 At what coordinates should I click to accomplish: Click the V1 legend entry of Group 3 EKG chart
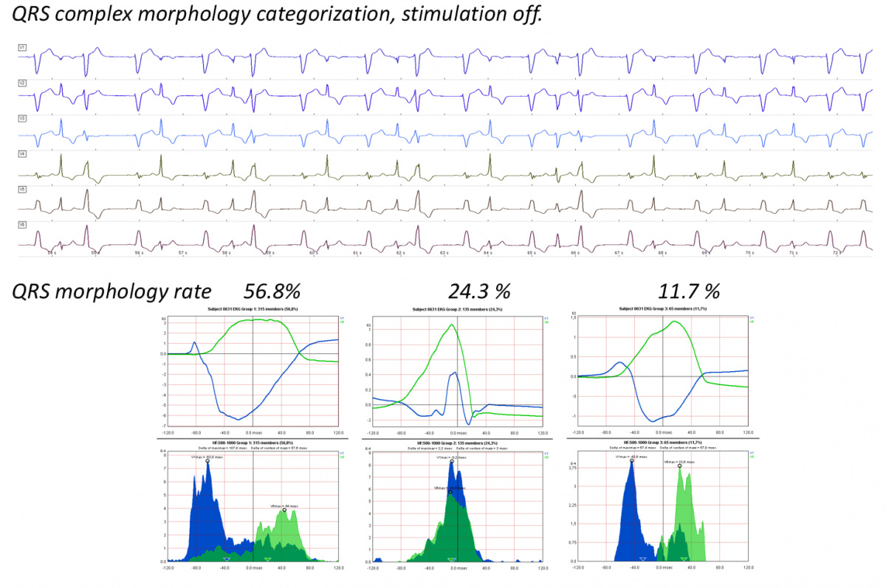coord(752,318)
